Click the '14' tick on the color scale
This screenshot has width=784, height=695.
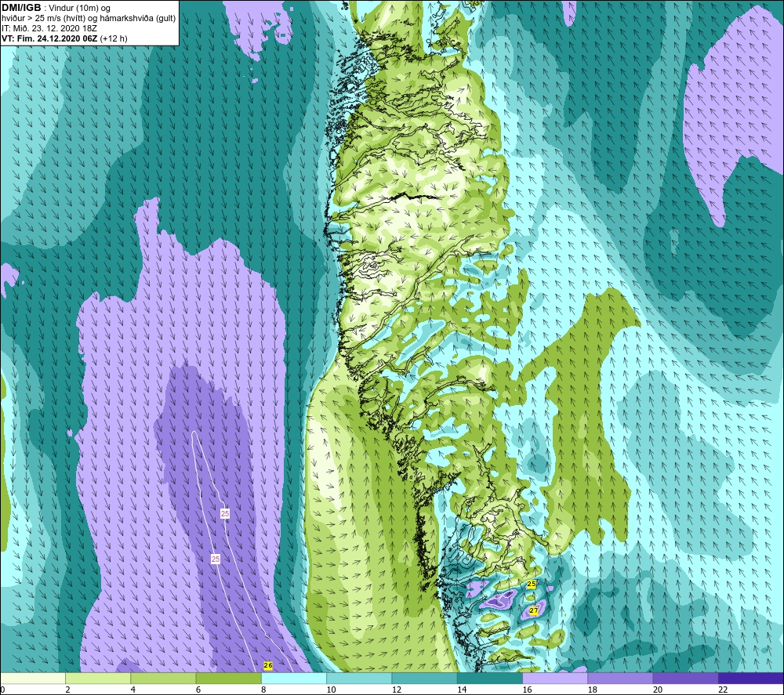point(462,690)
